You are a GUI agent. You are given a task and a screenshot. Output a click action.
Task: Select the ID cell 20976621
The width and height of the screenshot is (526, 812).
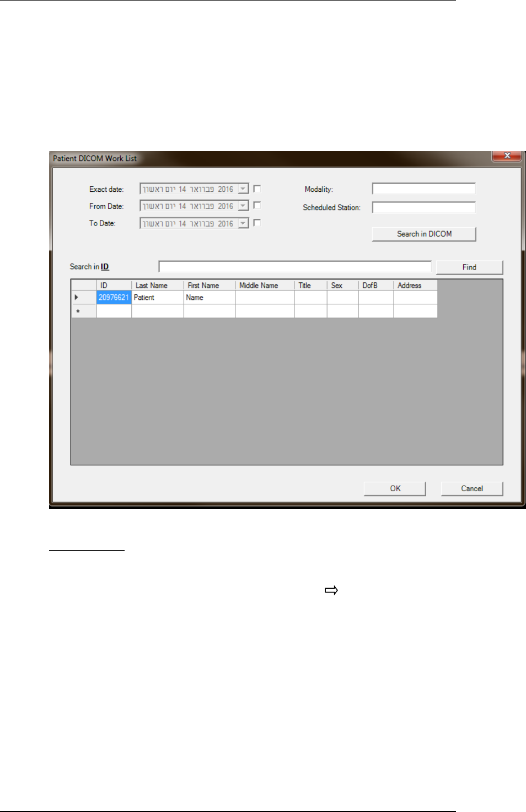pos(114,297)
